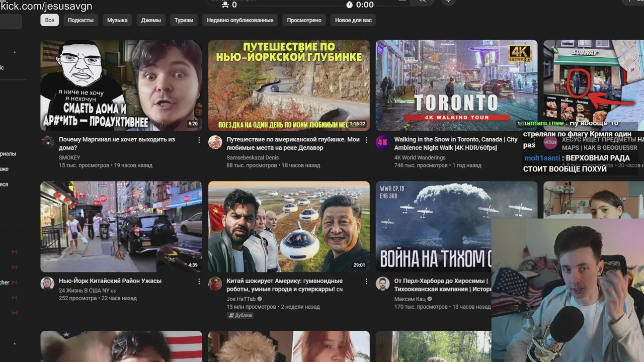Select the 'Новое для вас' filter chip
Screen dimensions: 644x362
coord(353,20)
